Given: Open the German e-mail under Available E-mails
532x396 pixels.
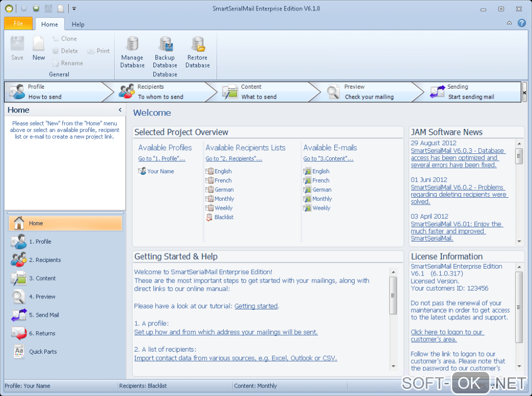Looking at the screenshot, I should tap(317, 190).
